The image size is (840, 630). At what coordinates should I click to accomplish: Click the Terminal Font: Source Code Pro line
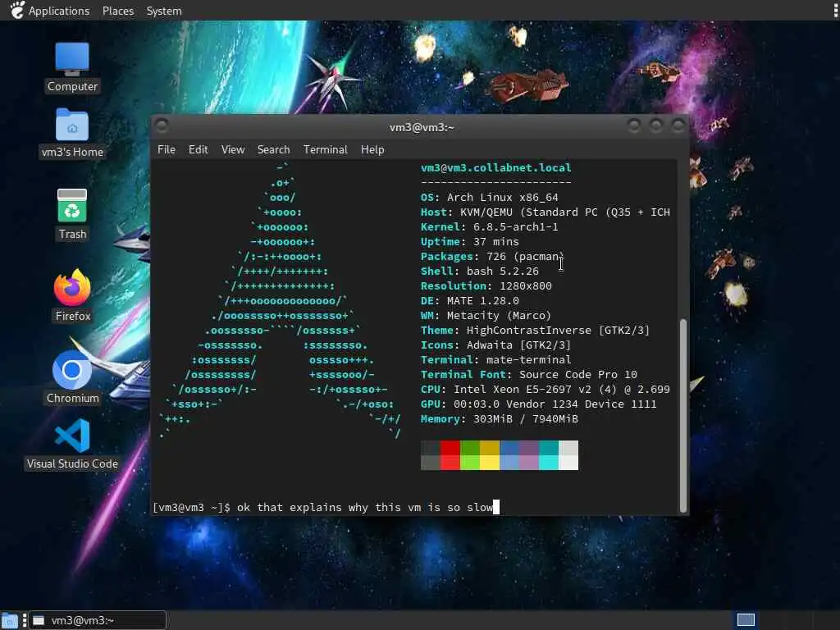(529, 374)
